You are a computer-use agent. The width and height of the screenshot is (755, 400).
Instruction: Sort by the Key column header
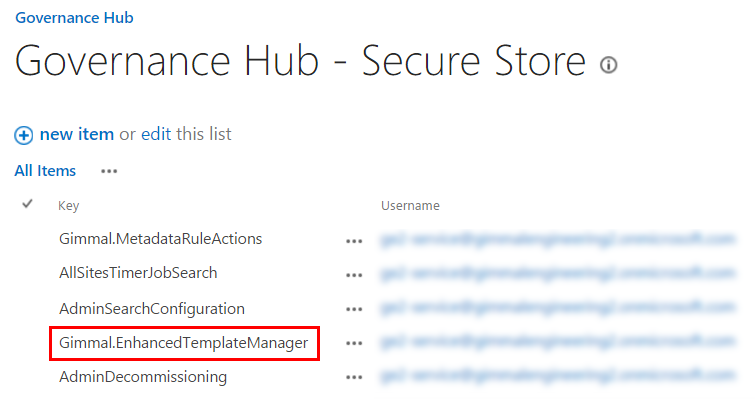68,206
